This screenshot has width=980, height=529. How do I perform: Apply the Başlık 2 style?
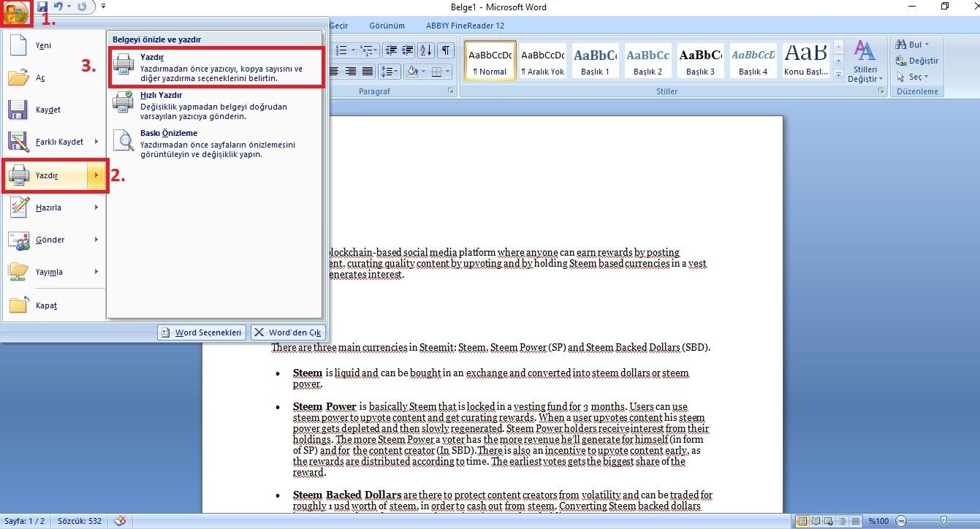tap(648, 61)
